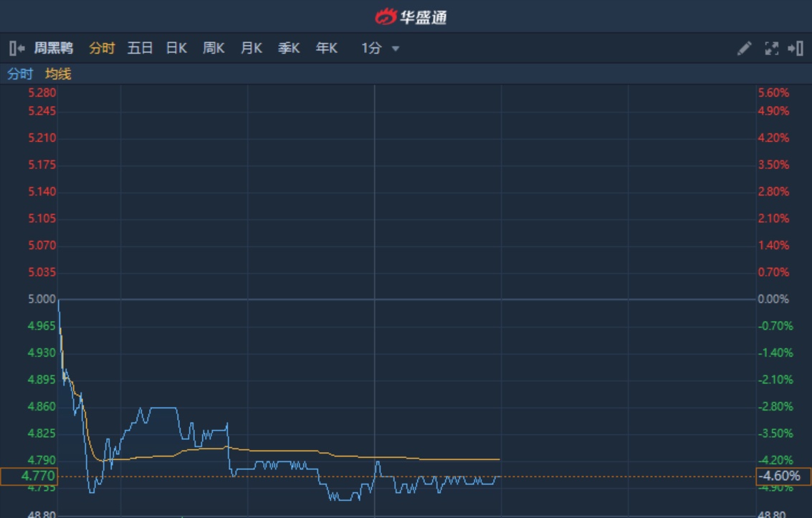Screen dimensions: 812x518
Task: Open the 华盛通 logo at top
Action: pos(411,17)
